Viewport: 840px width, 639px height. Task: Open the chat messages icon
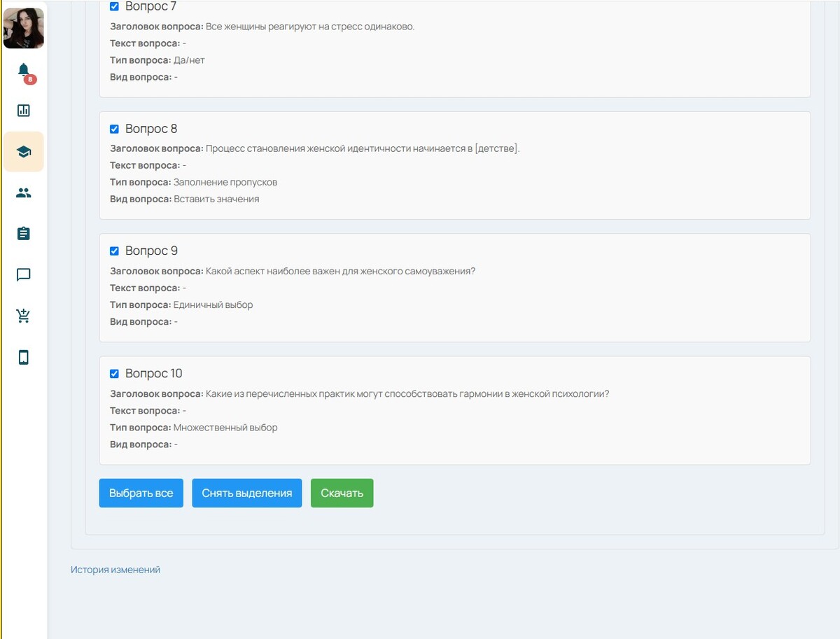pyautogui.click(x=24, y=275)
